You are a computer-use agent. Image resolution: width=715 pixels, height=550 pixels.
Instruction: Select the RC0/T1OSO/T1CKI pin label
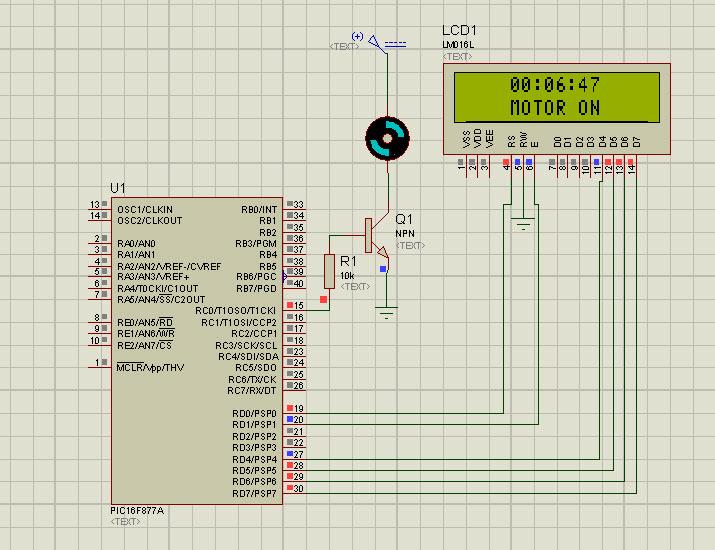coord(236,311)
